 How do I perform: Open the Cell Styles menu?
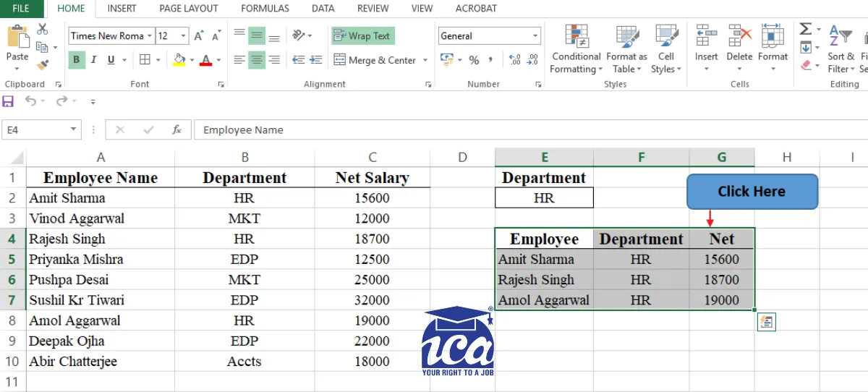[665, 48]
